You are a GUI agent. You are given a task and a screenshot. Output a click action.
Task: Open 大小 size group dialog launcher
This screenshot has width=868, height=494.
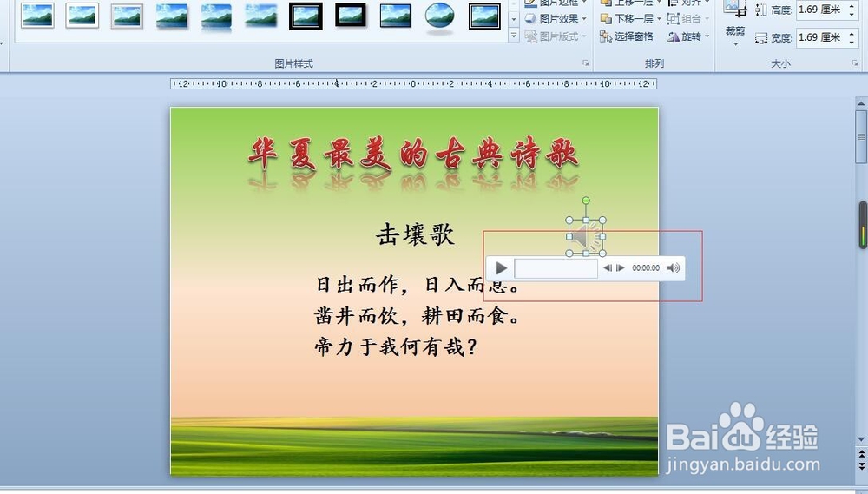[x=855, y=63]
